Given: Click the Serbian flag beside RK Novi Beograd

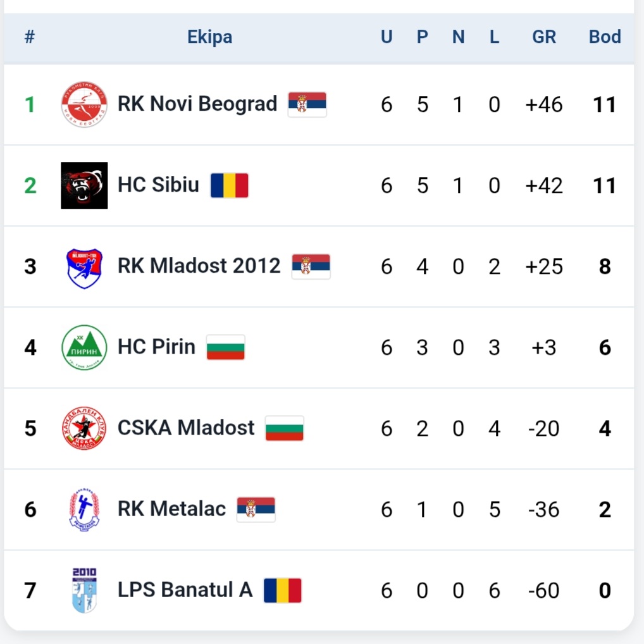Looking at the screenshot, I should click(x=307, y=104).
